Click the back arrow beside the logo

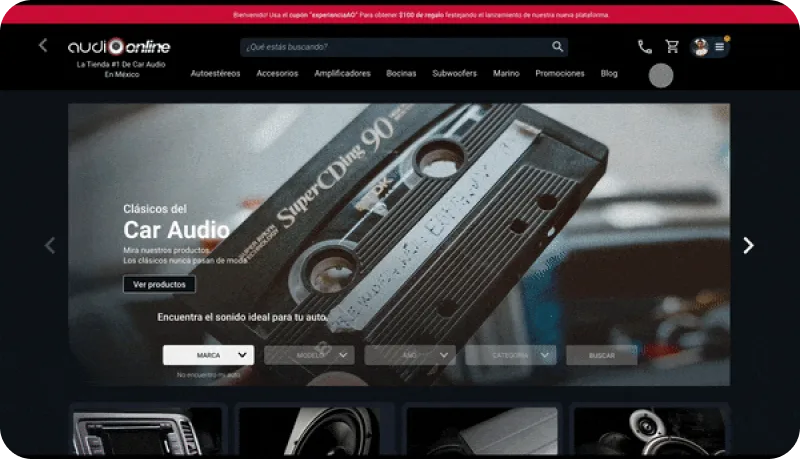pyautogui.click(x=43, y=45)
